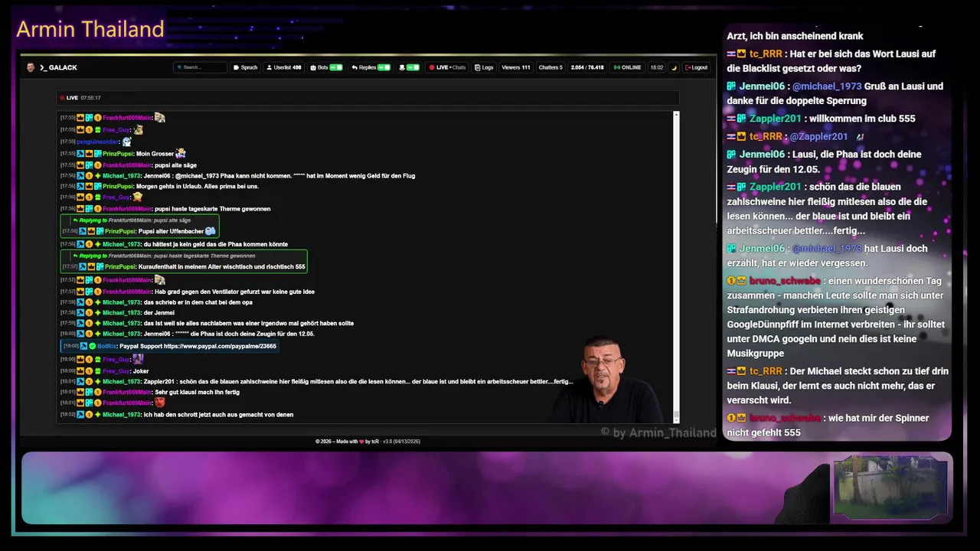Log out with the Logout button
The image size is (980, 551).
pyautogui.click(x=697, y=67)
